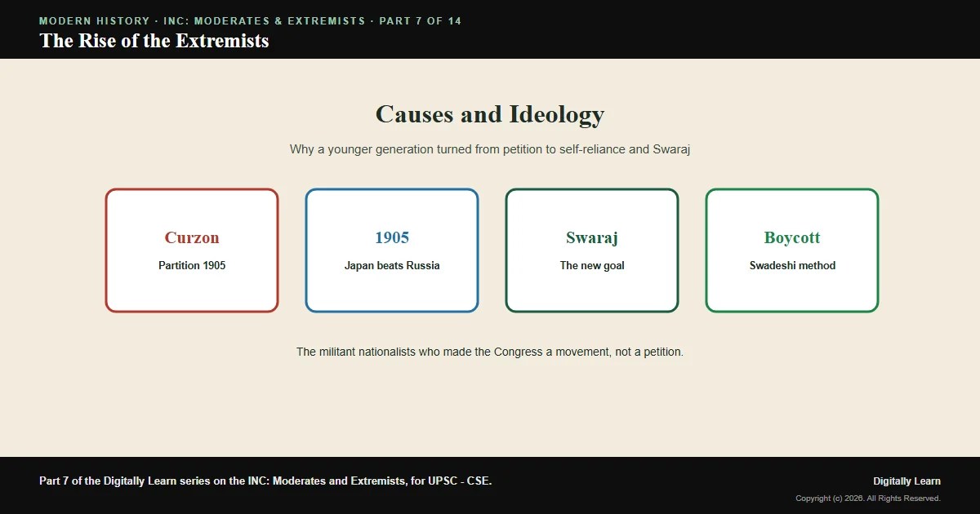Viewport: 980px width, 514px height.
Task: Click the footer series description text
Action: point(265,481)
